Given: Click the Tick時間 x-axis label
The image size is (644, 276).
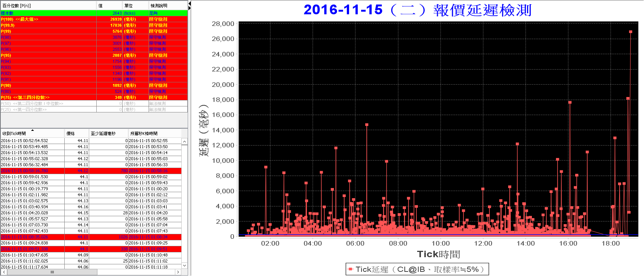Looking at the screenshot, I should pyautogui.click(x=439, y=255).
